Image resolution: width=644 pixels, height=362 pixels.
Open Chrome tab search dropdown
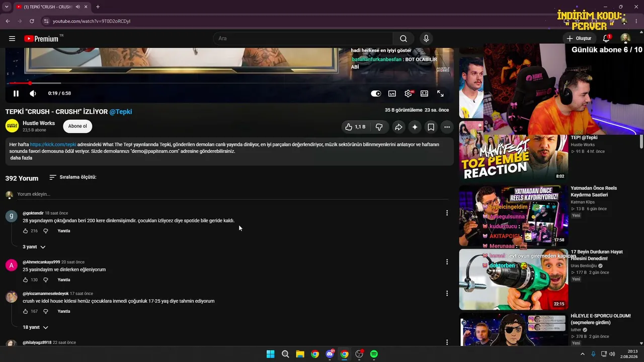[7, 7]
